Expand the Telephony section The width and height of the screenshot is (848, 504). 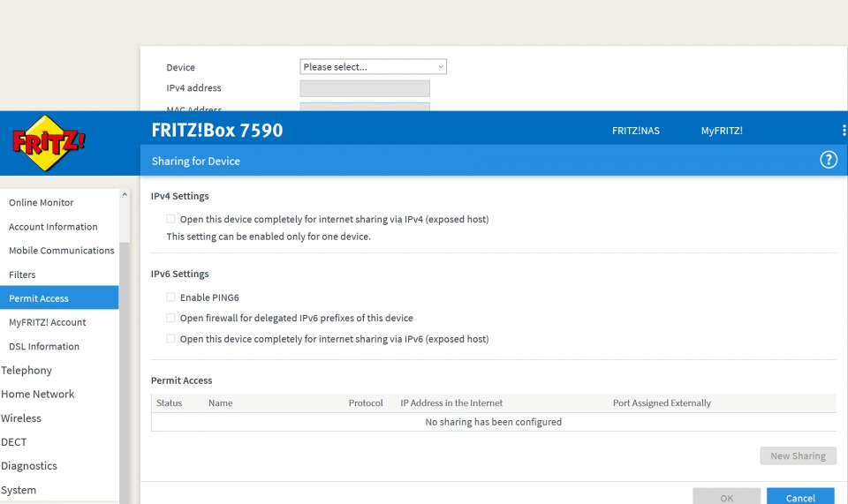point(26,370)
